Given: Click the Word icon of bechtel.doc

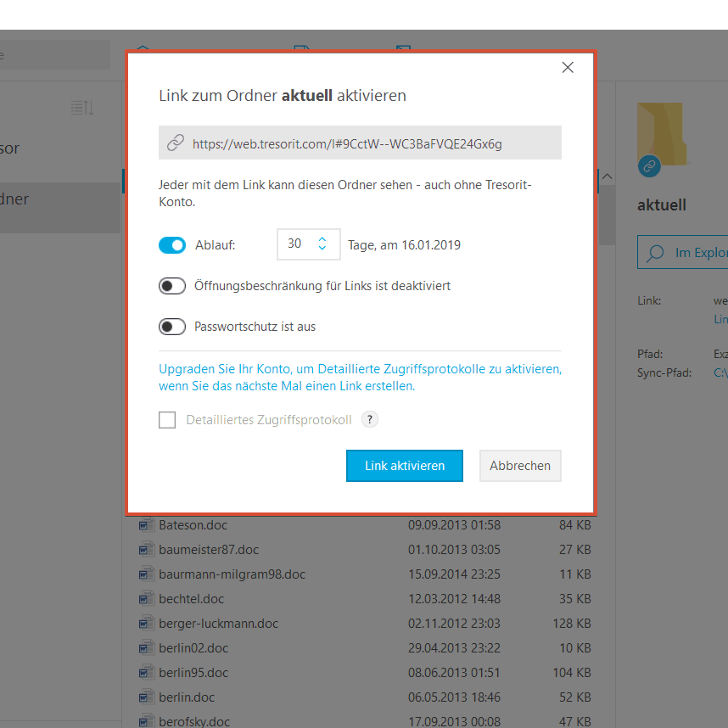Looking at the screenshot, I should click(x=146, y=599).
